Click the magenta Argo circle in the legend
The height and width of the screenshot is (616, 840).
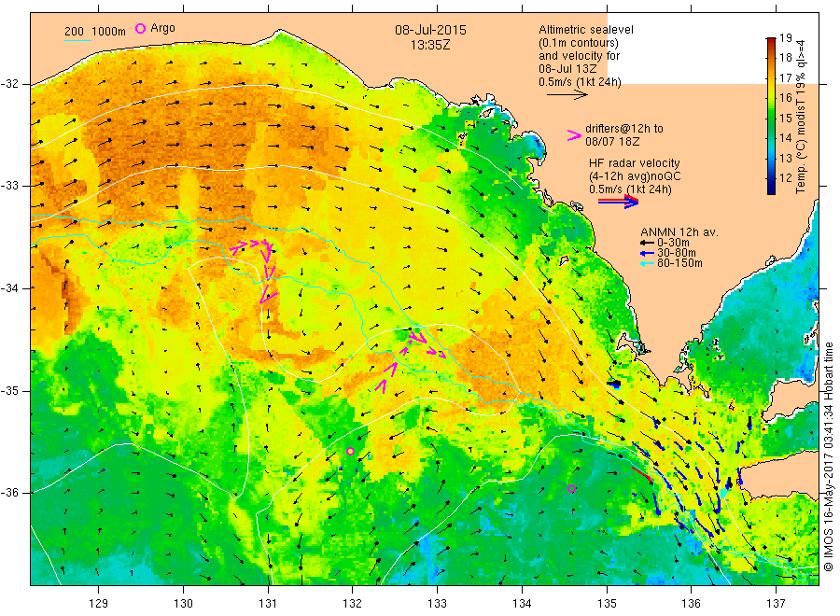tap(140, 28)
